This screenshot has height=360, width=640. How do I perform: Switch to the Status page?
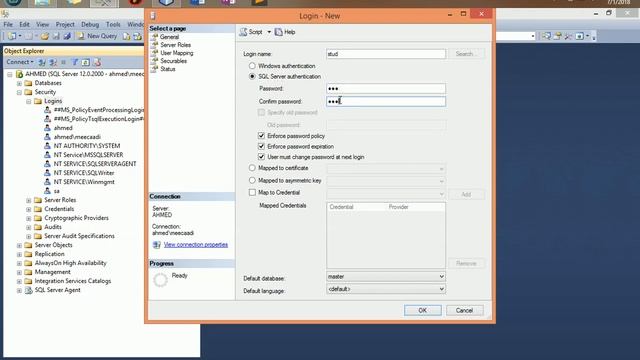(x=168, y=69)
